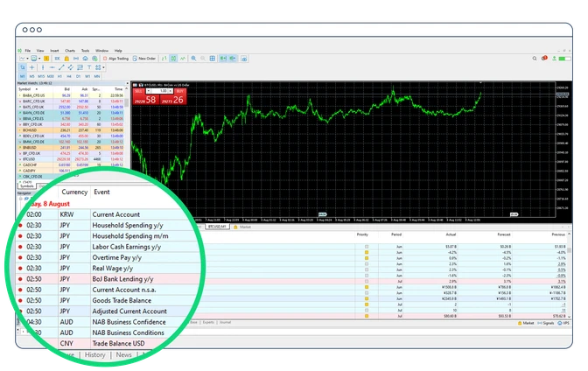Open the Journal tab in Toolbox
The height and width of the screenshot is (371, 588).
pos(225,322)
